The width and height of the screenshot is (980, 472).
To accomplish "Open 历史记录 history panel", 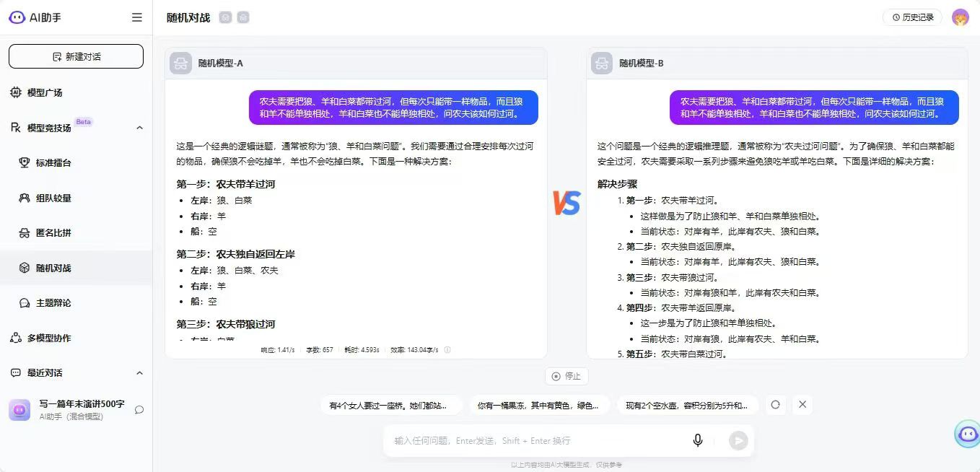I will [911, 17].
